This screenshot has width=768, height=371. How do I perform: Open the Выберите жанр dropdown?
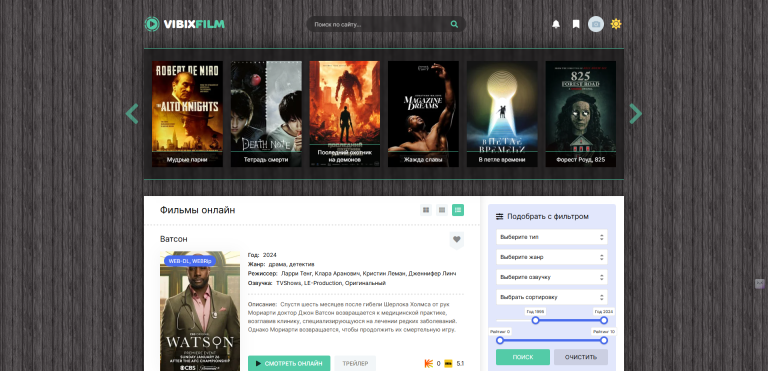[x=552, y=257]
